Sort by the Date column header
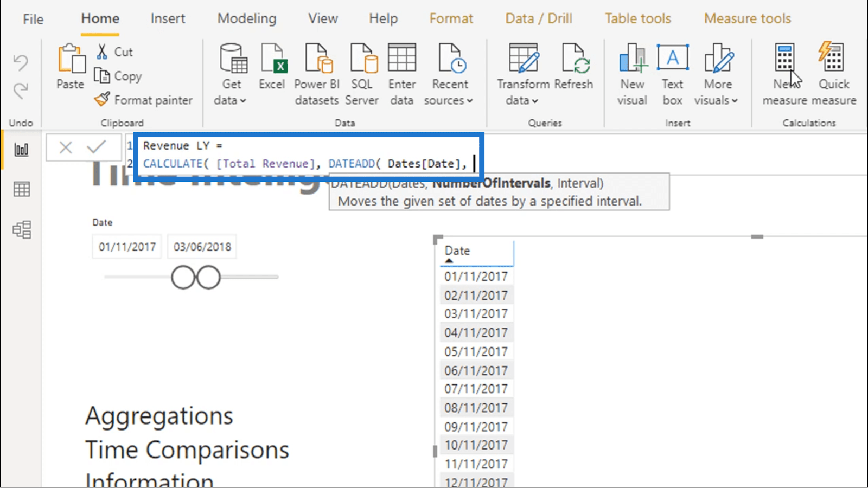The width and height of the screenshot is (868, 488). 457,251
